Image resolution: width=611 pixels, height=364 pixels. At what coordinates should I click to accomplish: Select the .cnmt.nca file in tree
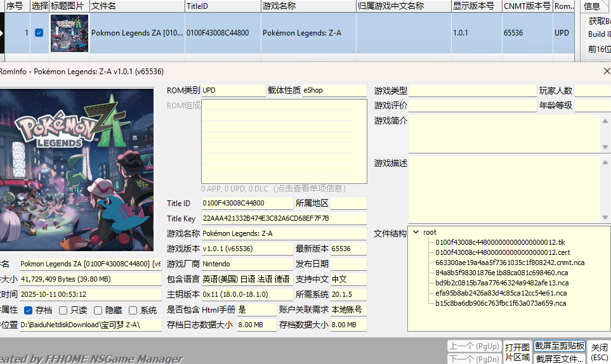[x=509, y=263]
